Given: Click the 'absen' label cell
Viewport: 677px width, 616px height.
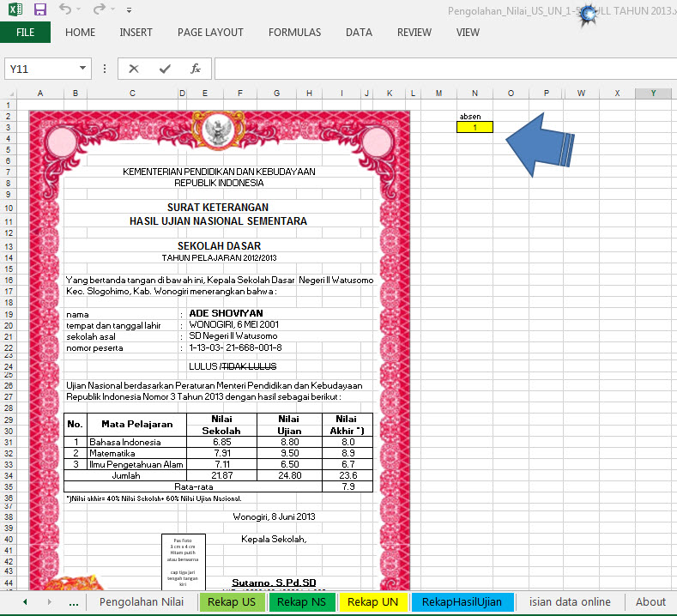Looking at the screenshot, I should tap(470, 117).
